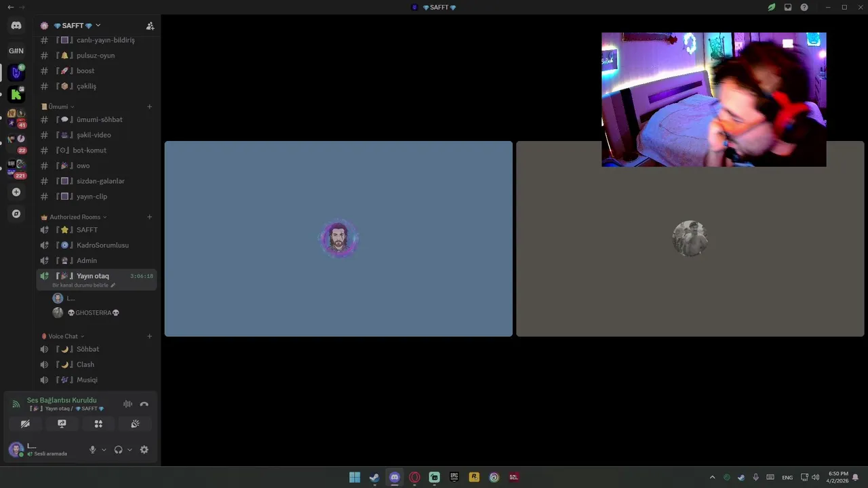
Task: Set channel status 'Bir kanal durumu belirle'
Action: pos(83,285)
